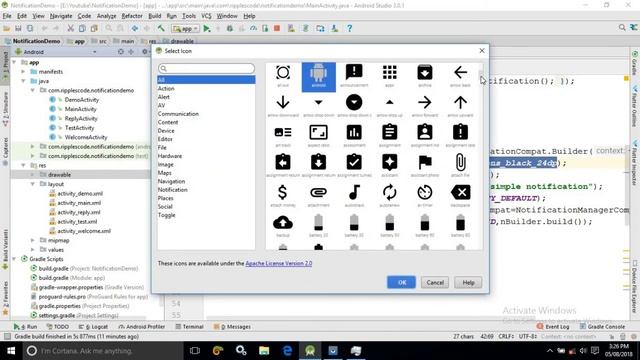Open the app run configuration dropdown
640x360 pixels.
tap(185, 28)
